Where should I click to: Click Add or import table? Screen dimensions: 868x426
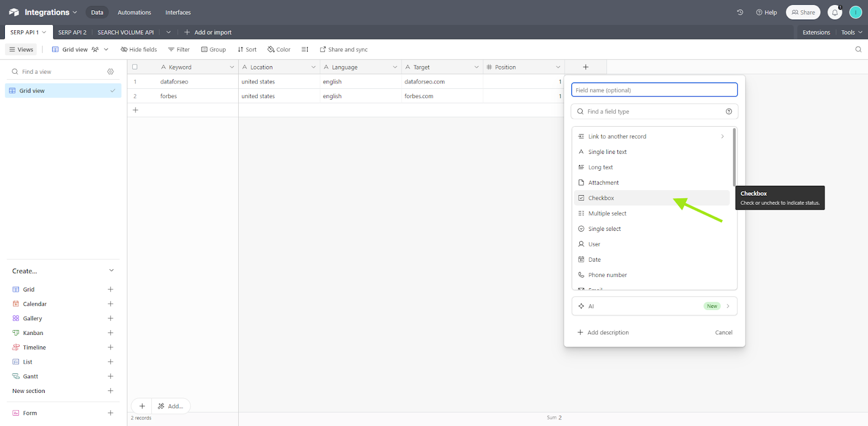pyautogui.click(x=208, y=33)
